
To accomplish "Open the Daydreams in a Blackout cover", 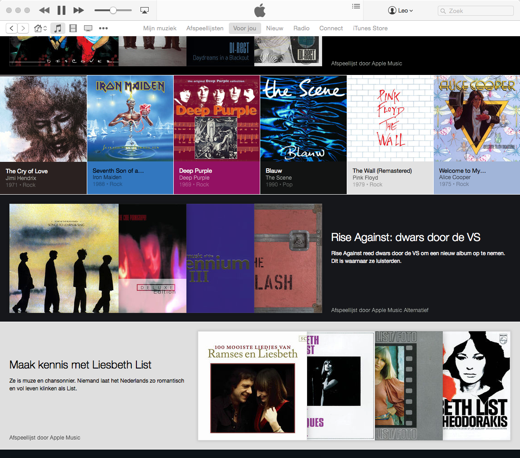I will [x=220, y=51].
